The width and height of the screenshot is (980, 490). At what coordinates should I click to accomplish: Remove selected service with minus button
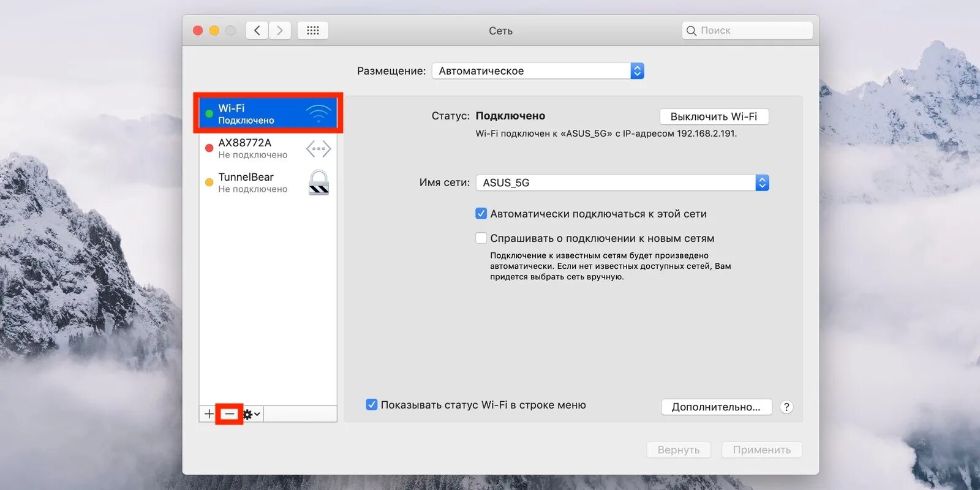pyautogui.click(x=229, y=414)
